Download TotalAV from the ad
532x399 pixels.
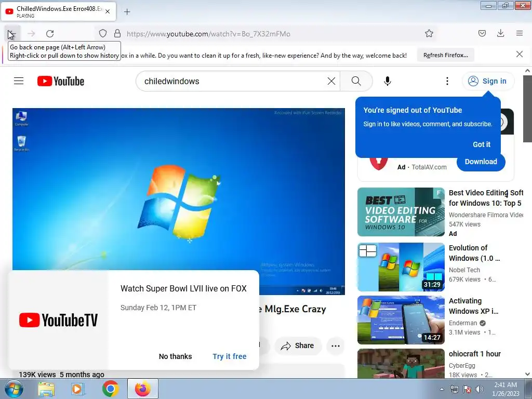[x=481, y=162]
